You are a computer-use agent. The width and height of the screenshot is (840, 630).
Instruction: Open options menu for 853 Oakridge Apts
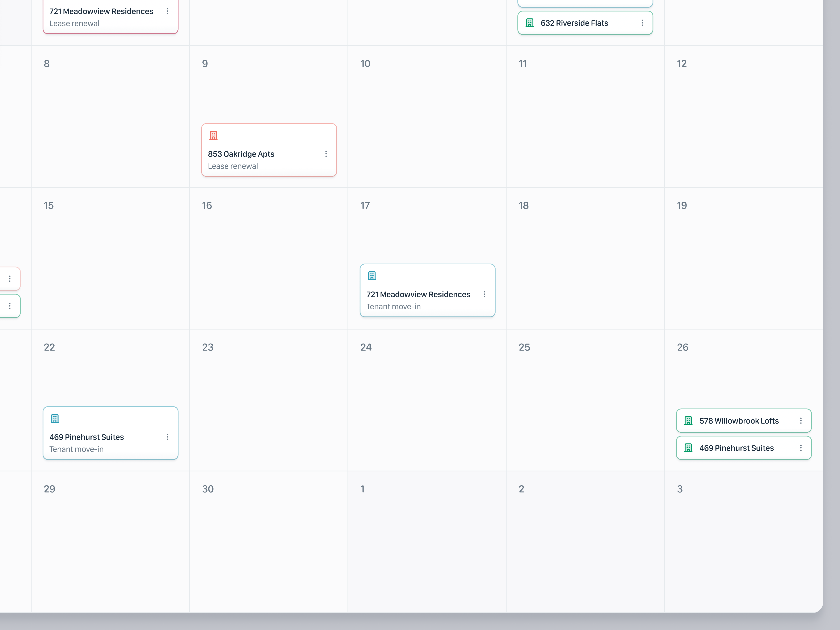pyautogui.click(x=326, y=154)
